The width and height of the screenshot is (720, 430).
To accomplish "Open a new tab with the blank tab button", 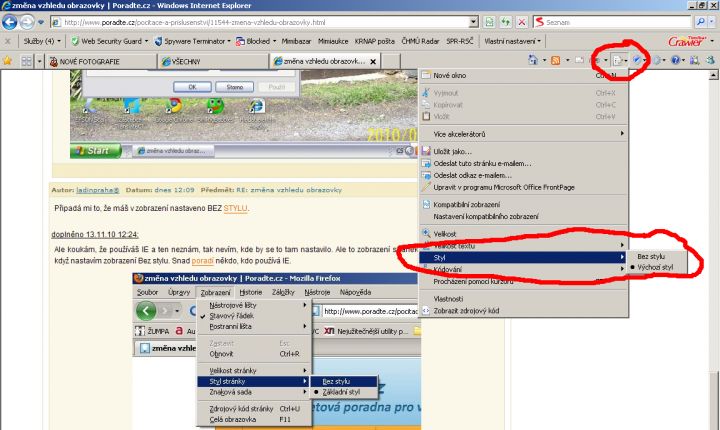I will [391, 62].
